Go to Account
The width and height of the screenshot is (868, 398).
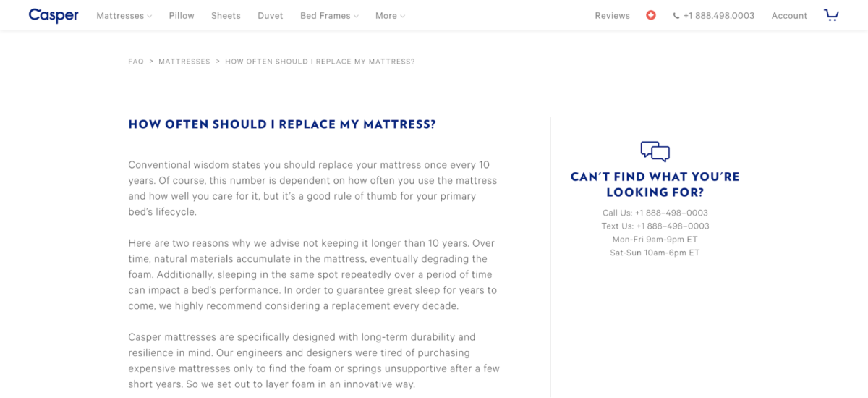coord(789,16)
